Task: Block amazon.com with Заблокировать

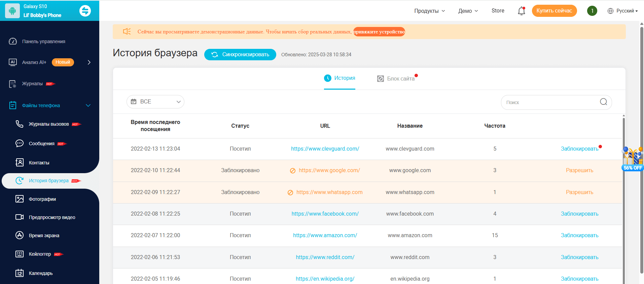Action: click(x=579, y=235)
